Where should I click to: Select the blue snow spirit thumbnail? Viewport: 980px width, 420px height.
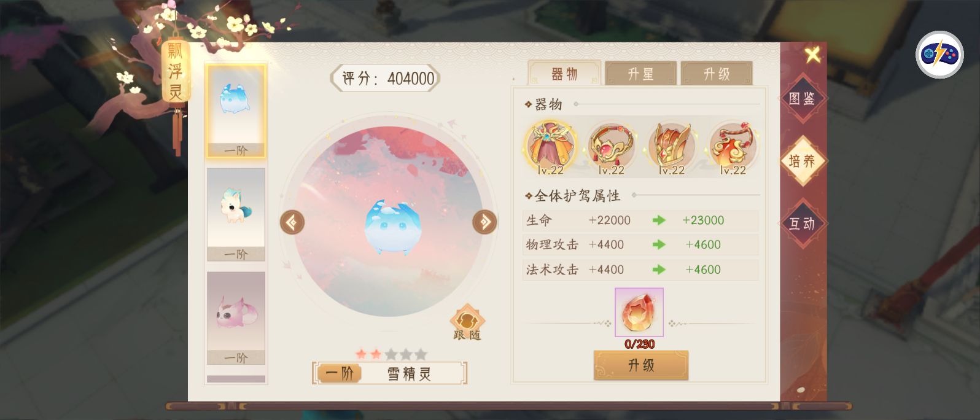coord(236,111)
